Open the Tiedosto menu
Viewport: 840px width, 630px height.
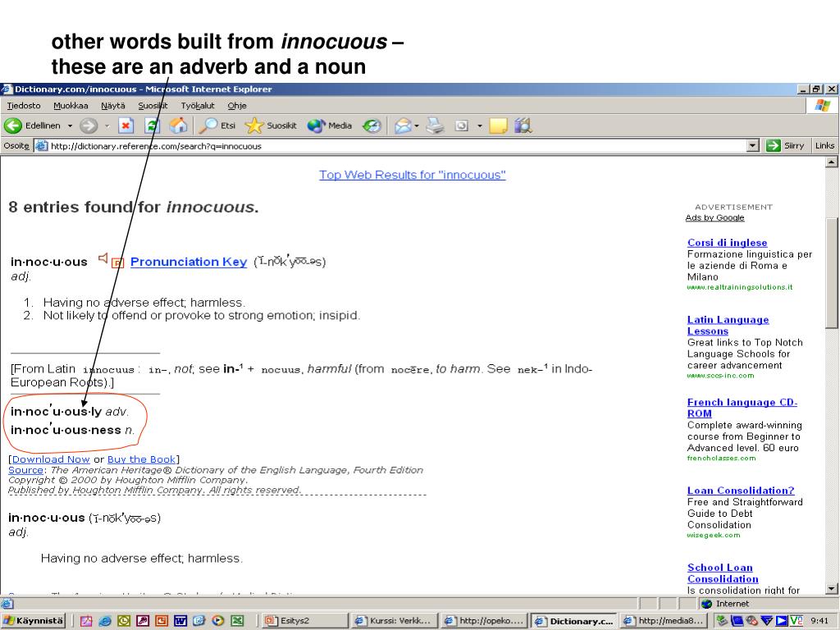tap(24, 106)
